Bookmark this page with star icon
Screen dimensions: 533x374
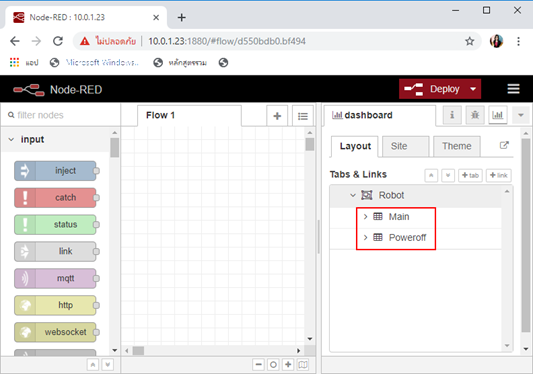tap(469, 41)
